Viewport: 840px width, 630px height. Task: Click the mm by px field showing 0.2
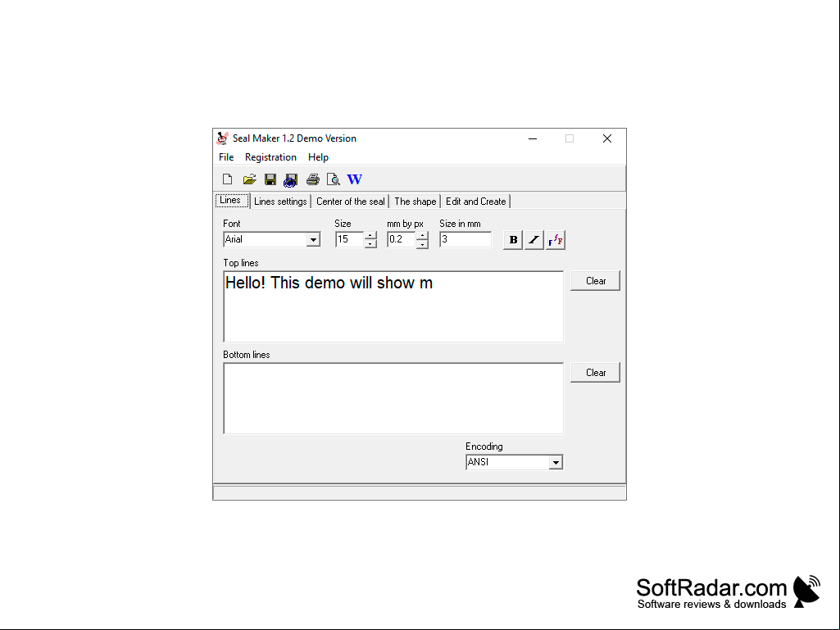click(x=402, y=239)
